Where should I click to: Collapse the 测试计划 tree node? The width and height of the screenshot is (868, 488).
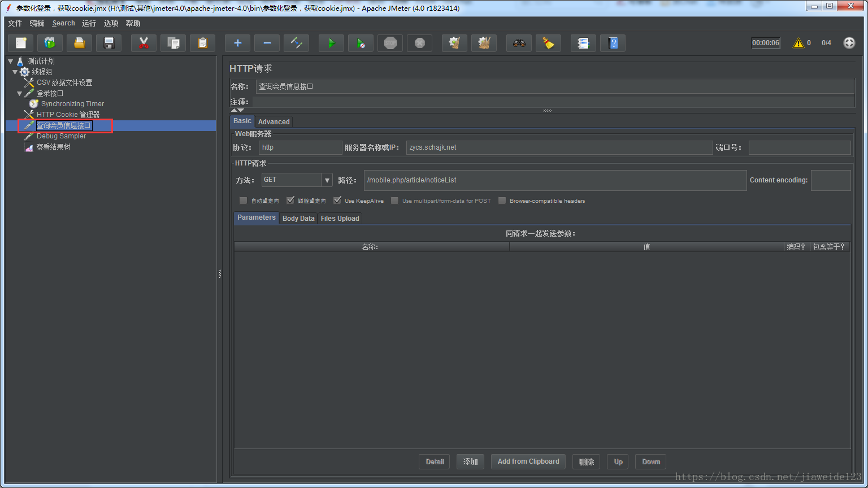tap(10, 61)
